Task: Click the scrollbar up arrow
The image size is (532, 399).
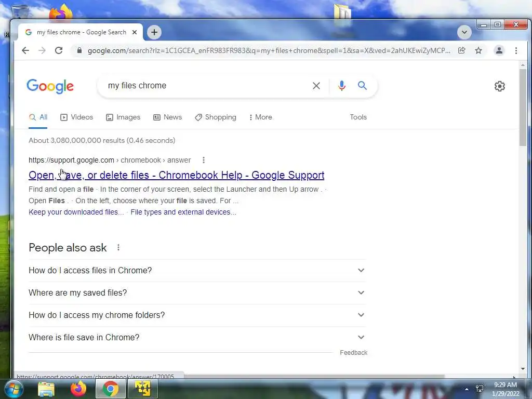Action: pyautogui.click(x=523, y=65)
